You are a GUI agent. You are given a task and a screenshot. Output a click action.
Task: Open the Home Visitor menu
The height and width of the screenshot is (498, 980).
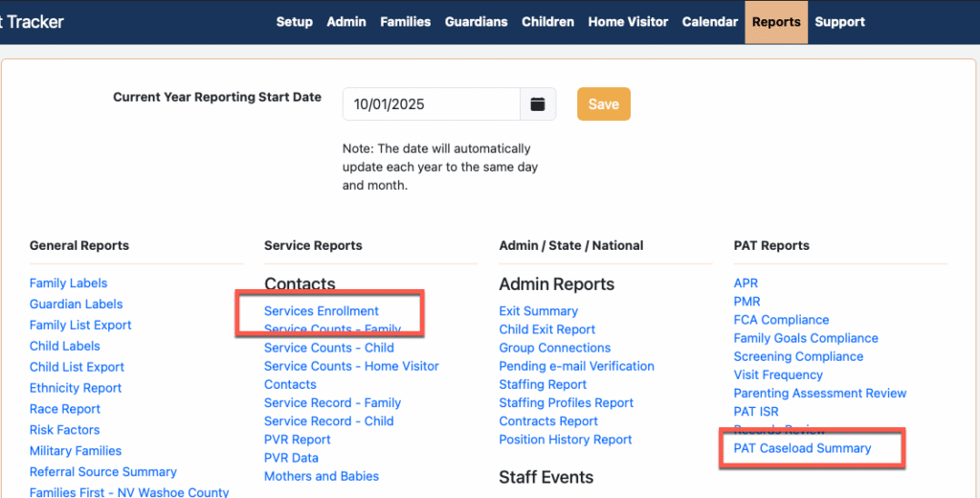pos(629,22)
